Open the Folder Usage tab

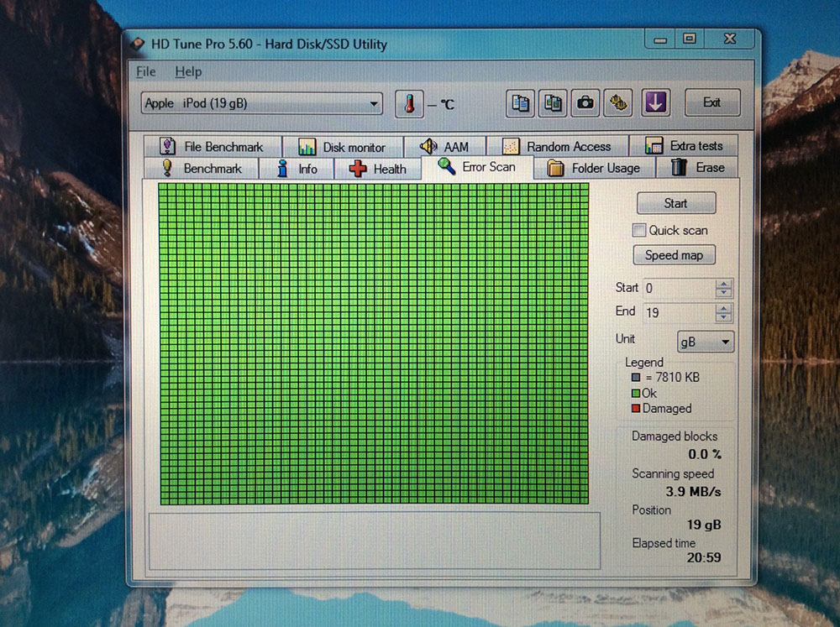[x=594, y=168]
